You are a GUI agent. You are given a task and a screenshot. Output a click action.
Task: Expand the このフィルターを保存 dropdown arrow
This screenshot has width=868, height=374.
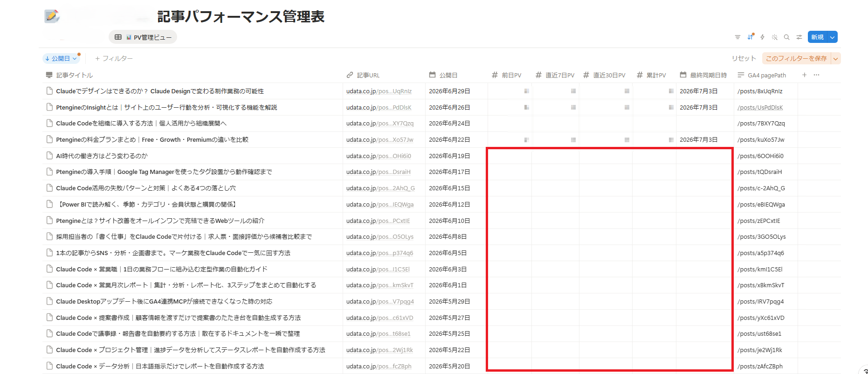pos(836,58)
